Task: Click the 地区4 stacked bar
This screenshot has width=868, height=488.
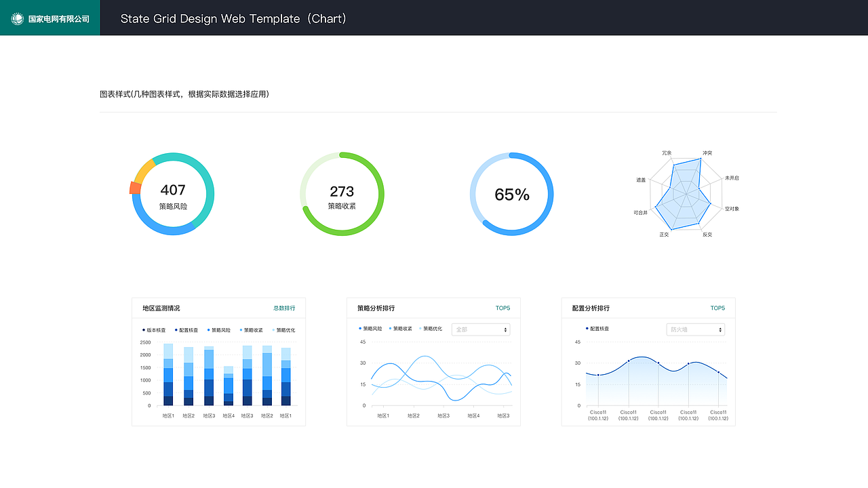Action: pyautogui.click(x=229, y=386)
